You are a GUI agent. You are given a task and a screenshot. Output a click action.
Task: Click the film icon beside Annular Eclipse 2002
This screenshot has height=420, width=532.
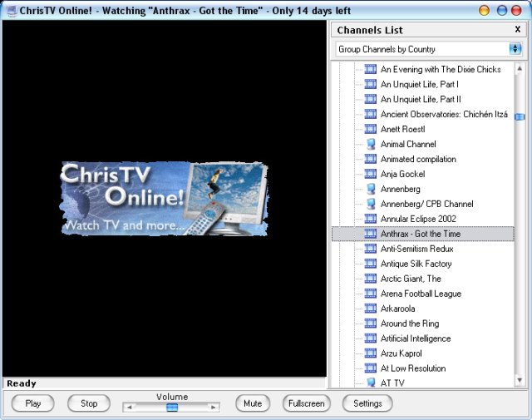pyautogui.click(x=370, y=219)
